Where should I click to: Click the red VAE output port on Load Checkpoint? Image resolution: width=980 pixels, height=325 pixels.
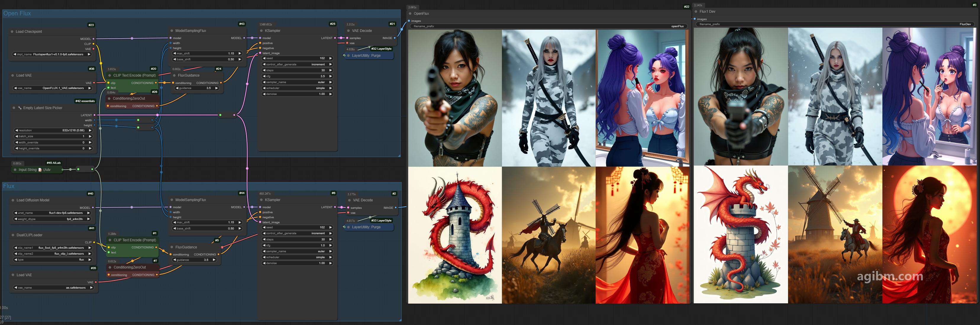[x=93, y=49]
